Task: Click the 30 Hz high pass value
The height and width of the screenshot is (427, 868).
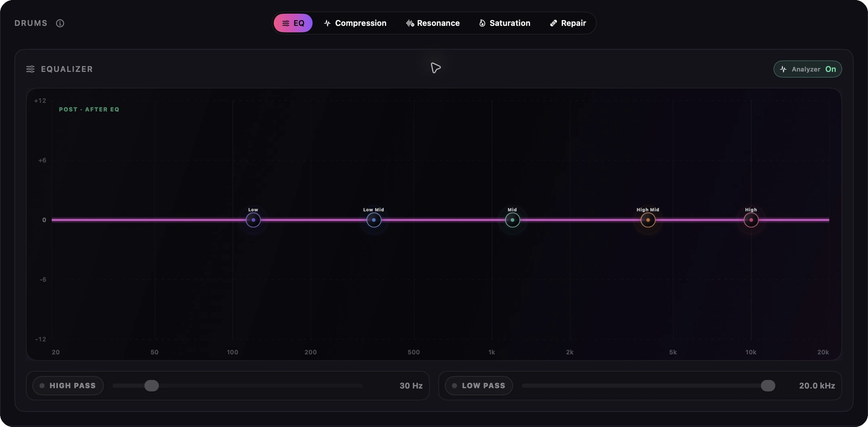Action: click(411, 386)
